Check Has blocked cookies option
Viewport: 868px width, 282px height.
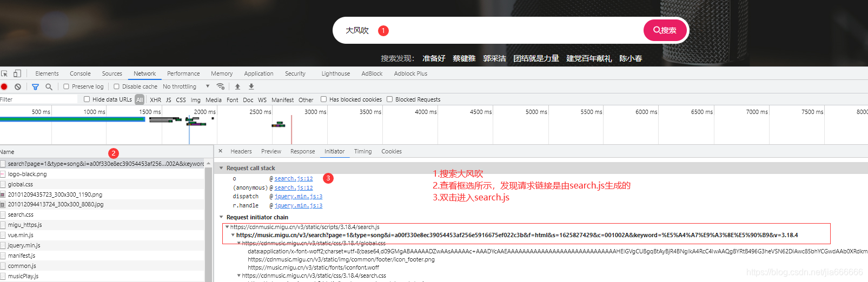[x=323, y=99]
